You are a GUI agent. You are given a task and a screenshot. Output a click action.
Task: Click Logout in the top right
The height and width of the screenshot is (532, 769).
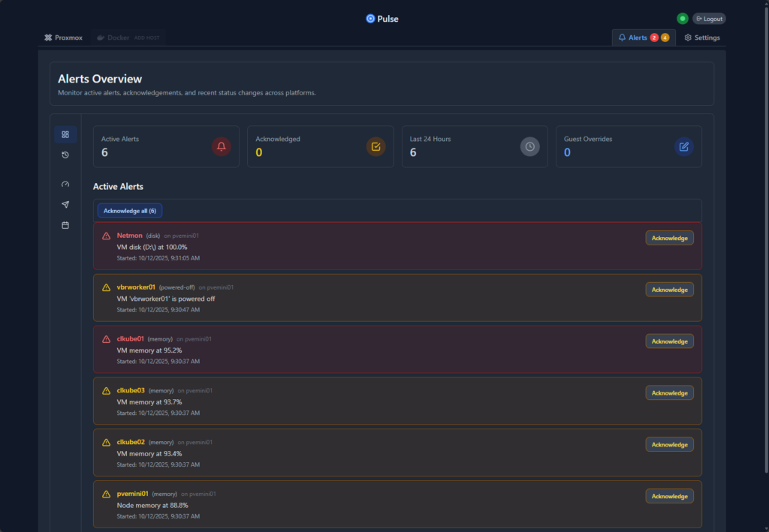708,18
